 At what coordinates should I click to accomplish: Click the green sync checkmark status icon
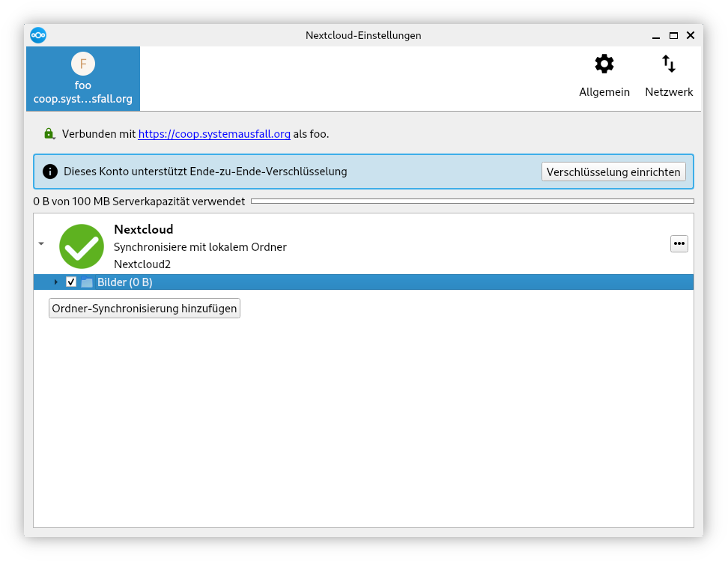pyautogui.click(x=82, y=246)
